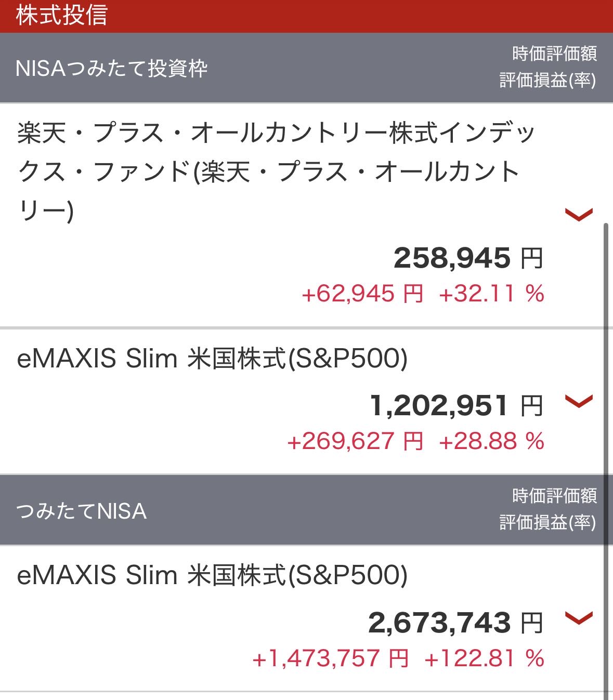Click the +32.11 % return rate
Image resolution: width=613 pixels, height=700 pixels.
(x=491, y=294)
